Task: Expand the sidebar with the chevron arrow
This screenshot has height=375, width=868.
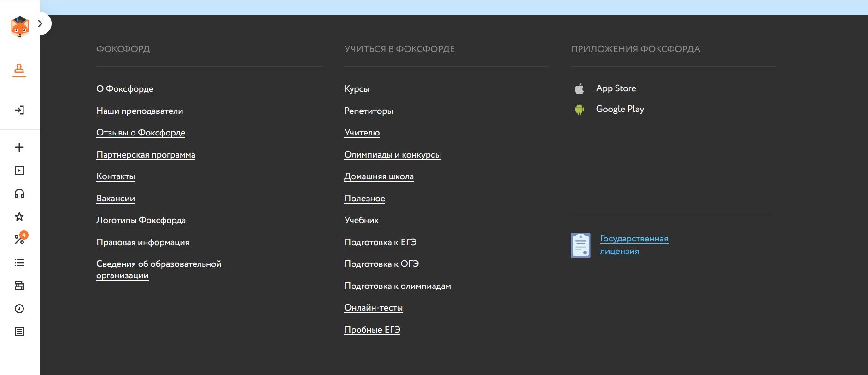Action: [41, 23]
